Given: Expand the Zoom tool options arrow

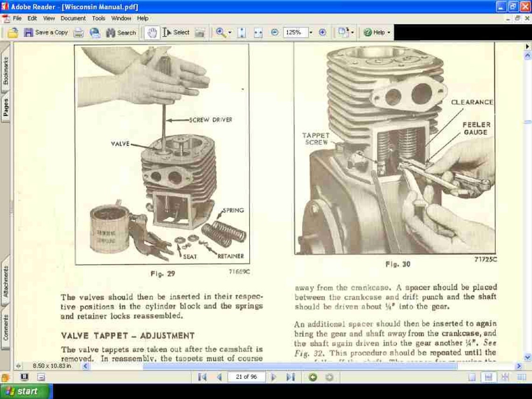Looking at the screenshot, I should pos(230,32).
